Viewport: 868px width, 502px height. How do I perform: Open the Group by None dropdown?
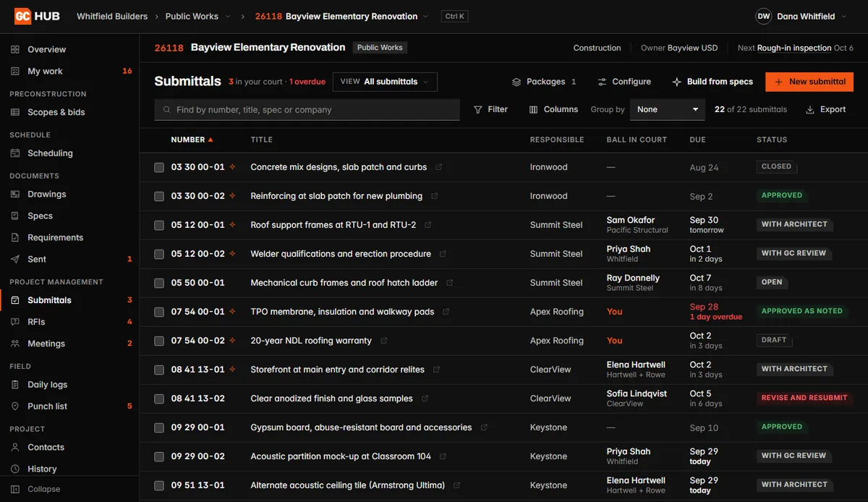pos(667,109)
